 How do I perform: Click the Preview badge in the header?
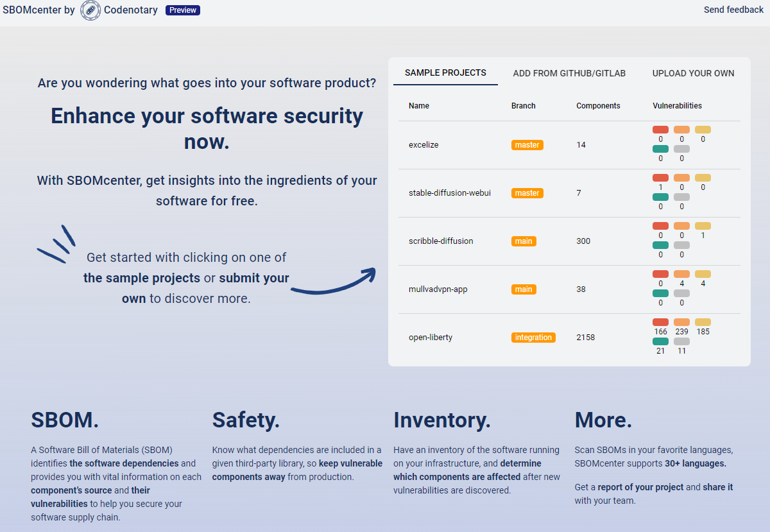[x=182, y=10]
